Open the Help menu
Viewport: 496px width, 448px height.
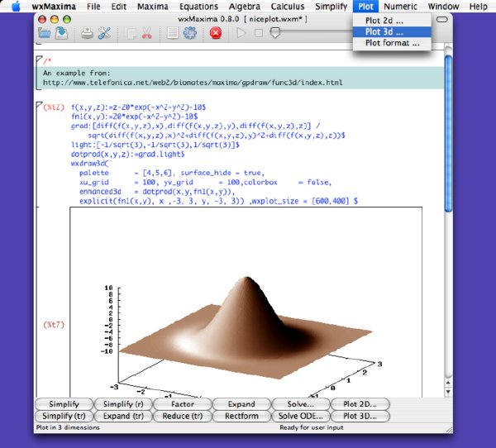tap(478, 7)
